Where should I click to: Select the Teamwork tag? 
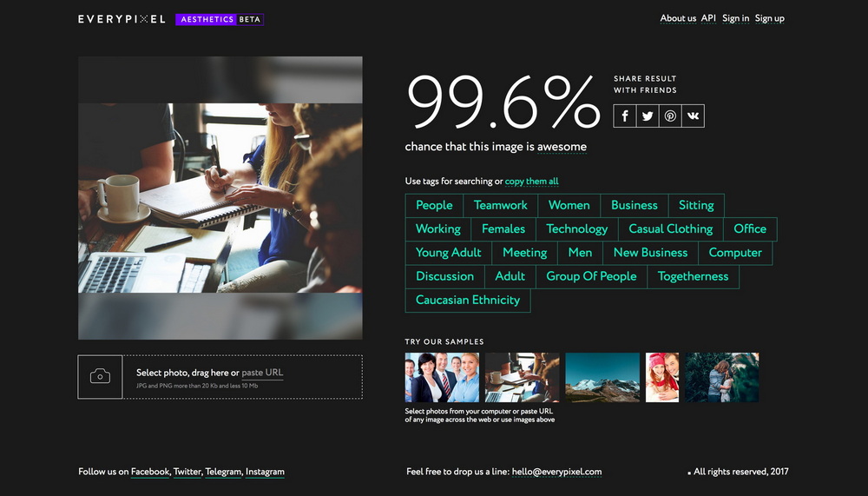pyautogui.click(x=500, y=206)
